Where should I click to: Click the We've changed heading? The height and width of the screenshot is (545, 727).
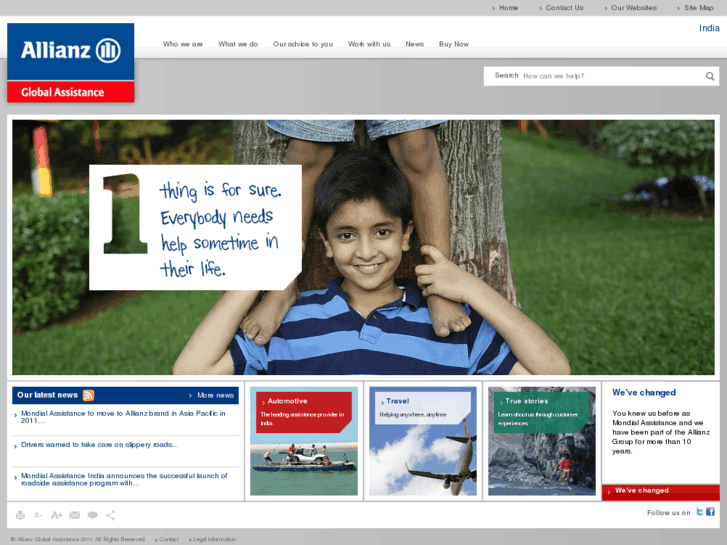pos(644,392)
